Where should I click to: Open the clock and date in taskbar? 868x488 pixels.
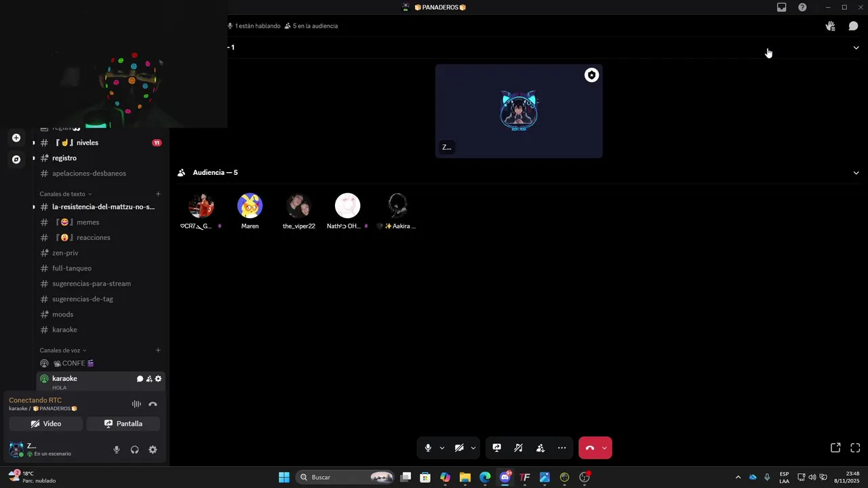point(847,477)
